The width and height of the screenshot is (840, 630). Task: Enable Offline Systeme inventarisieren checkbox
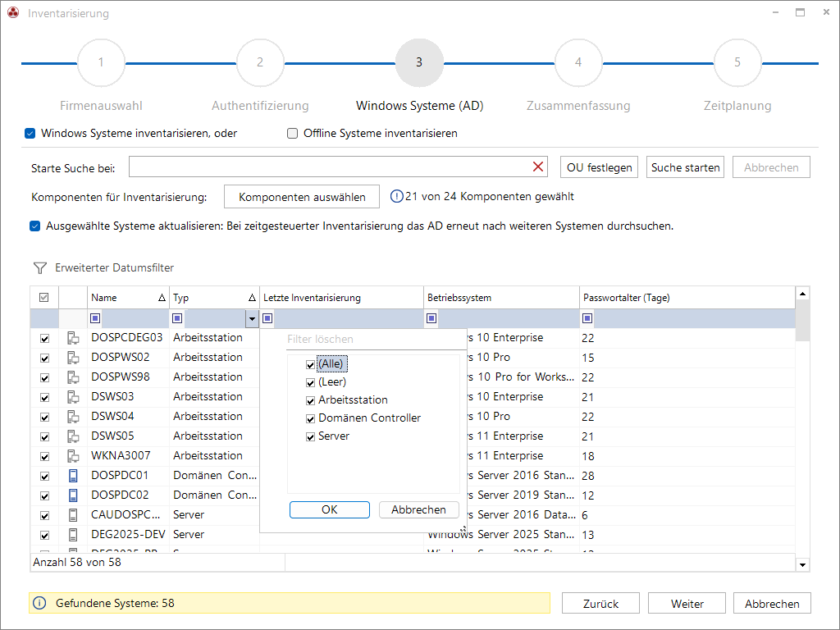pyautogui.click(x=293, y=134)
